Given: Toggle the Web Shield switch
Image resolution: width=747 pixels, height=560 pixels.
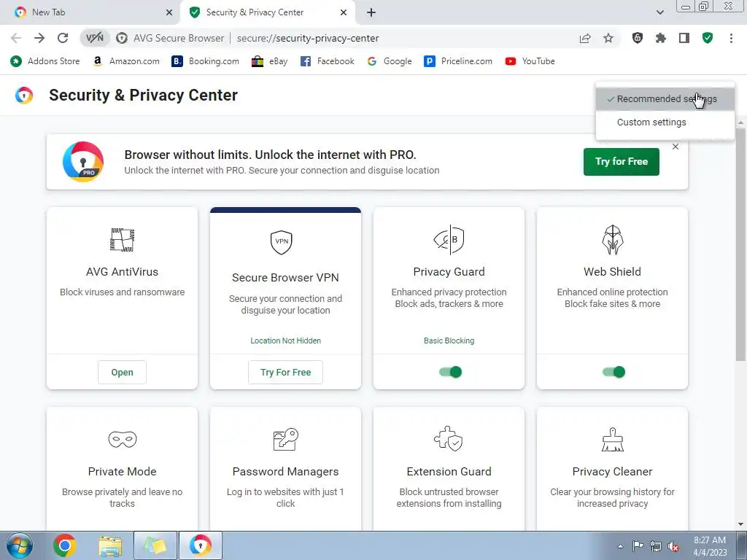Looking at the screenshot, I should (x=614, y=372).
